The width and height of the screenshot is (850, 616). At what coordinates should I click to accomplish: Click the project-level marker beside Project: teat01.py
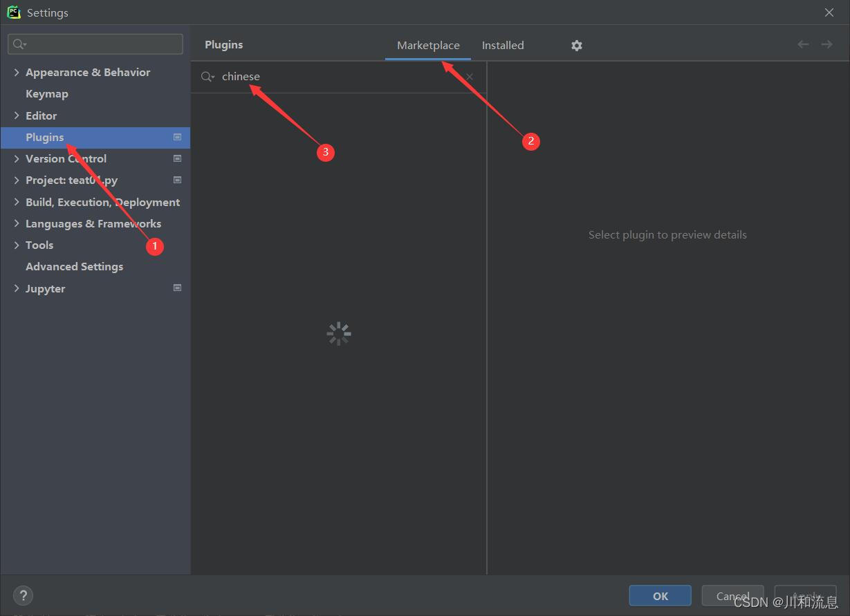click(x=177, y=180)
